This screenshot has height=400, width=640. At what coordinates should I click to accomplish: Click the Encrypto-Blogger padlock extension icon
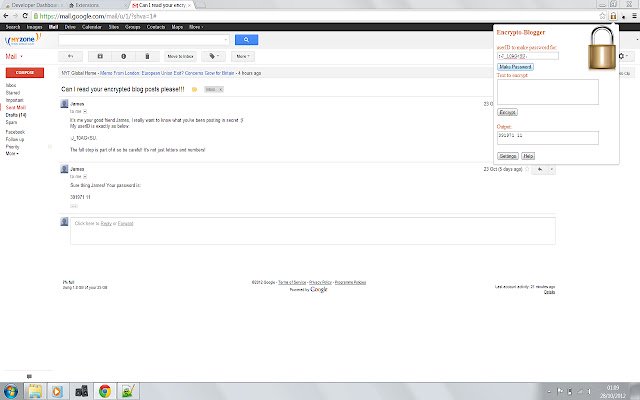point(613,16)
